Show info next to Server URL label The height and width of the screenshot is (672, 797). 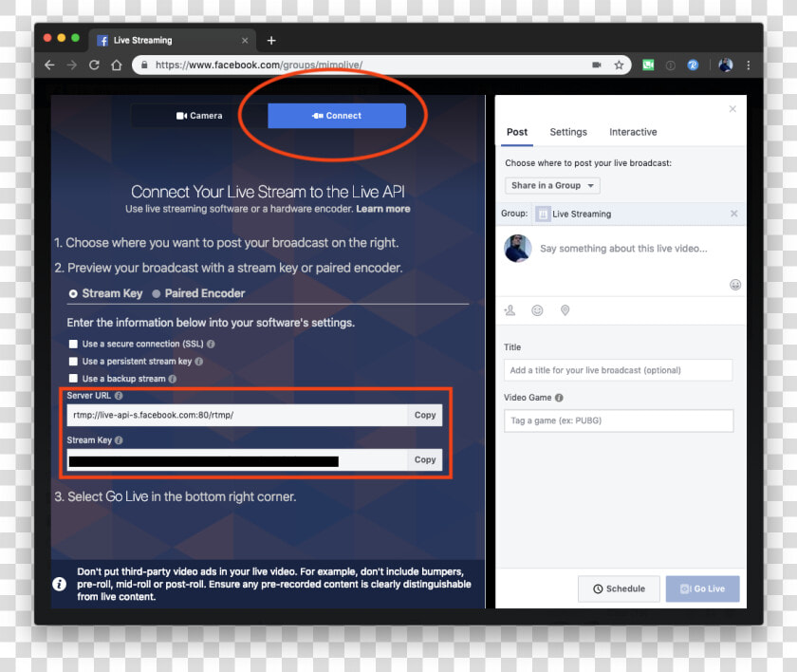119,396
